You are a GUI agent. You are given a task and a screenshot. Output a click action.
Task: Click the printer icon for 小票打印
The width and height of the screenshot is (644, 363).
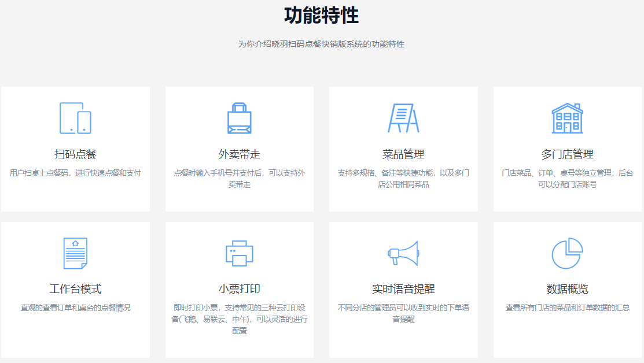239,253
